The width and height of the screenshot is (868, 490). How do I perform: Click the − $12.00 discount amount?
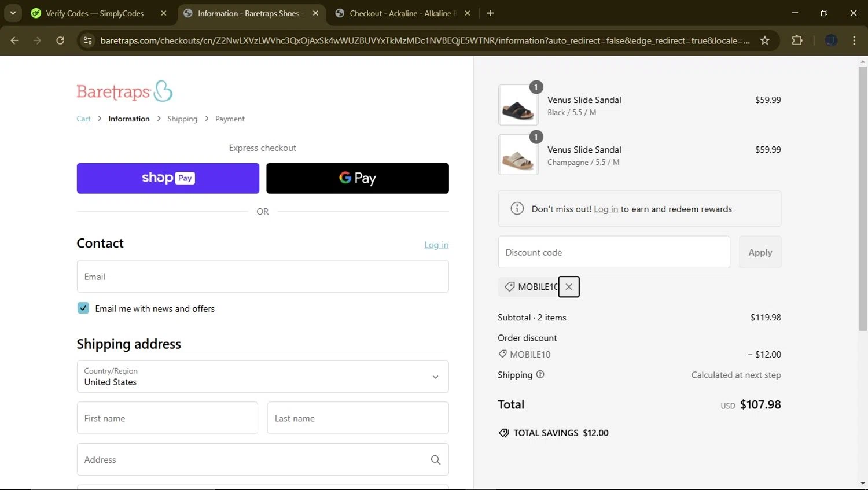pyautogui.click(x=764, y=355)
